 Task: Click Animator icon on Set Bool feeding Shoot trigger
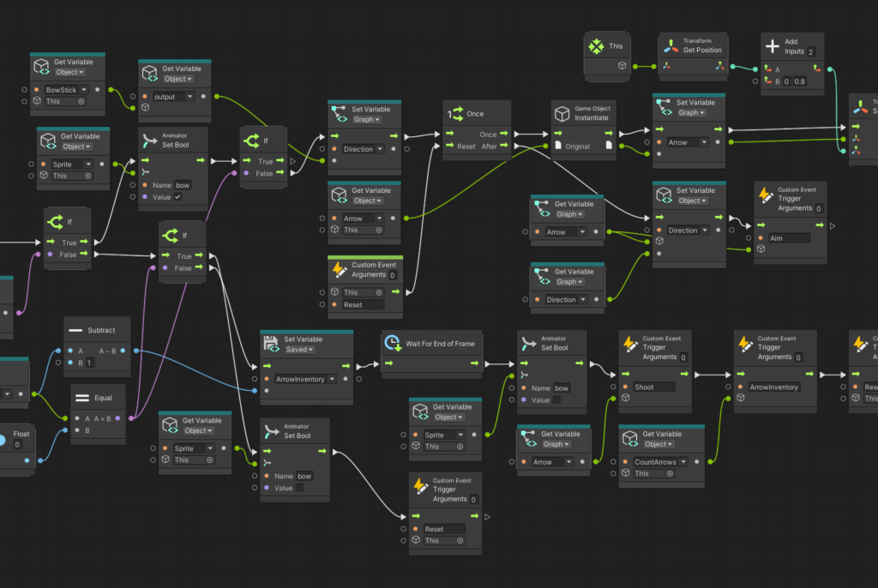pyautogui.click(x=528, y=343)
